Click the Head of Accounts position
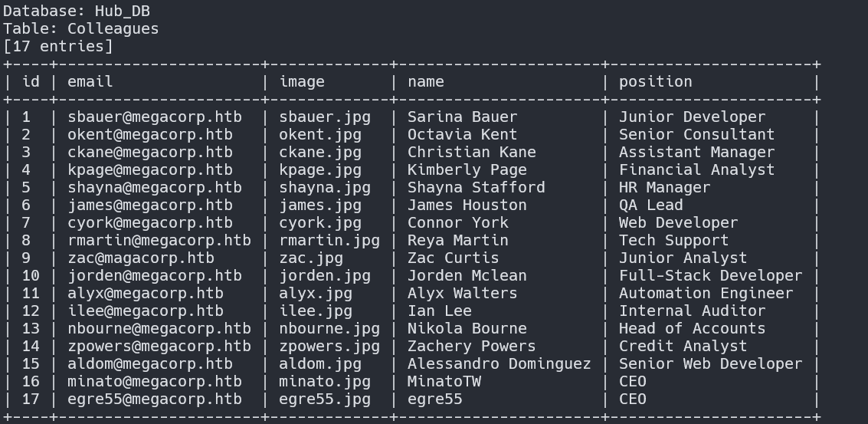868x424 pixels. tap(692, 328)
